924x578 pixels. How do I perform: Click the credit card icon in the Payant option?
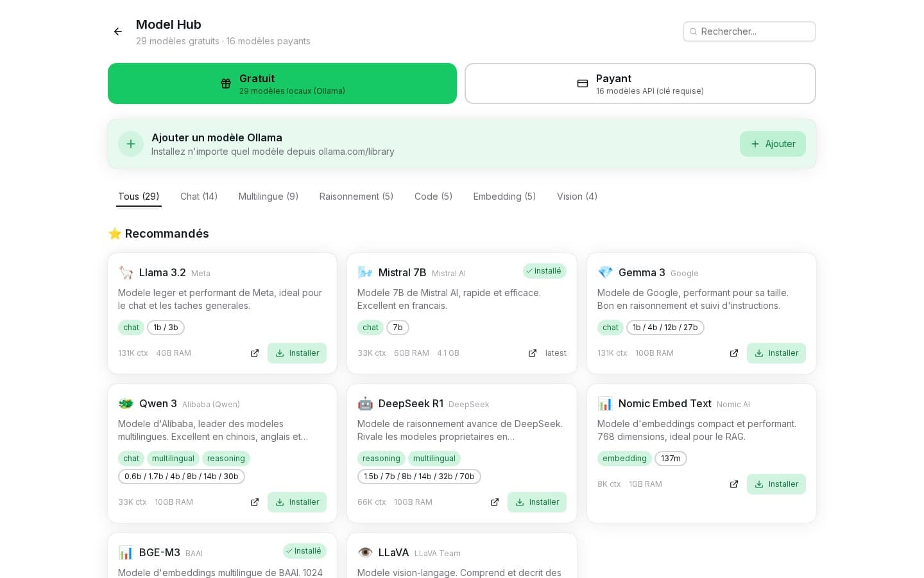tap(583, 83)
